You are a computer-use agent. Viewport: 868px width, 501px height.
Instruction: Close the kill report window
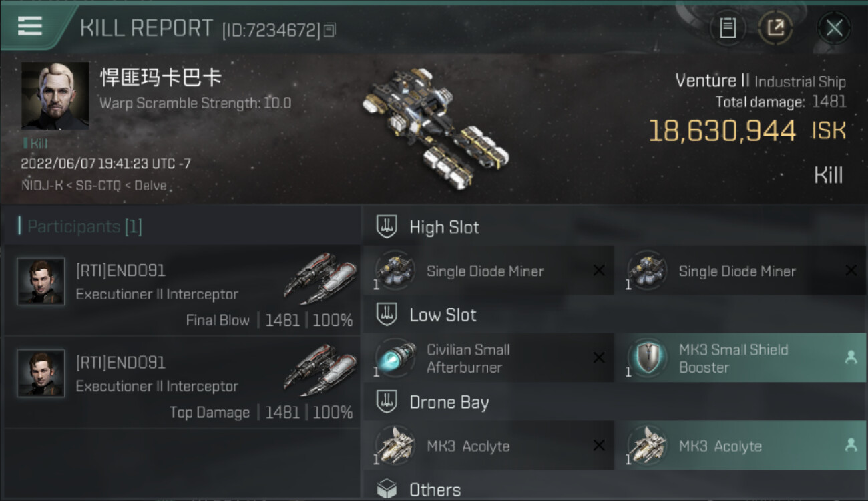(834, 28)
